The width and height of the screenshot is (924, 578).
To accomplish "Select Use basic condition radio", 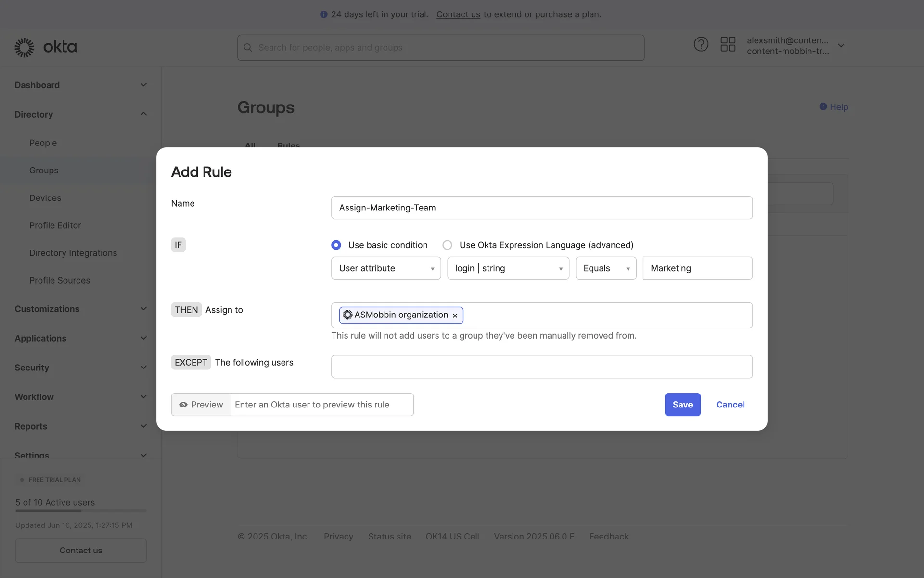I will click(x=336, y=245).
